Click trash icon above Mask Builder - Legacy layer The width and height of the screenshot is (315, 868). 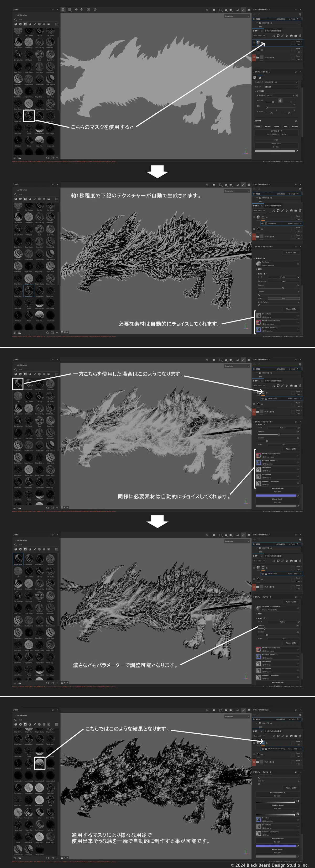point(300,736)
